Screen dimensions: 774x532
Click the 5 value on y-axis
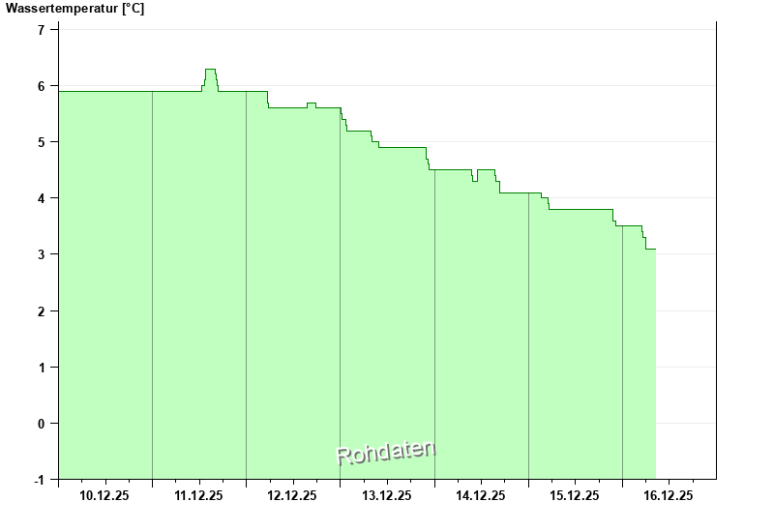[41, 142]
